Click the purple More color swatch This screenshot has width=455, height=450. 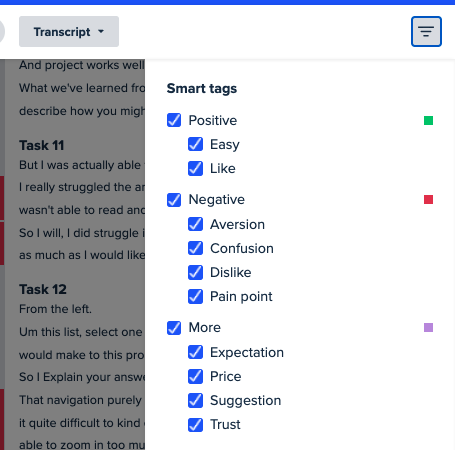(x=428, y=327)
